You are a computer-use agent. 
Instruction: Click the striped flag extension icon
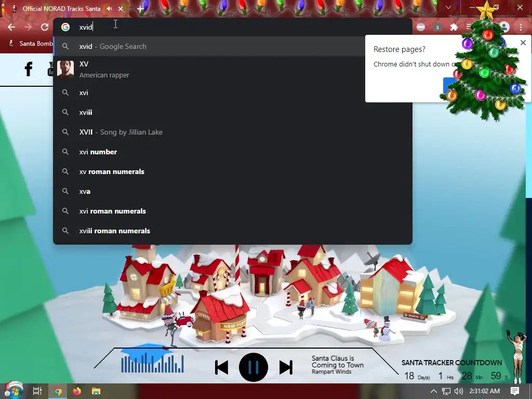coord(421,27)
